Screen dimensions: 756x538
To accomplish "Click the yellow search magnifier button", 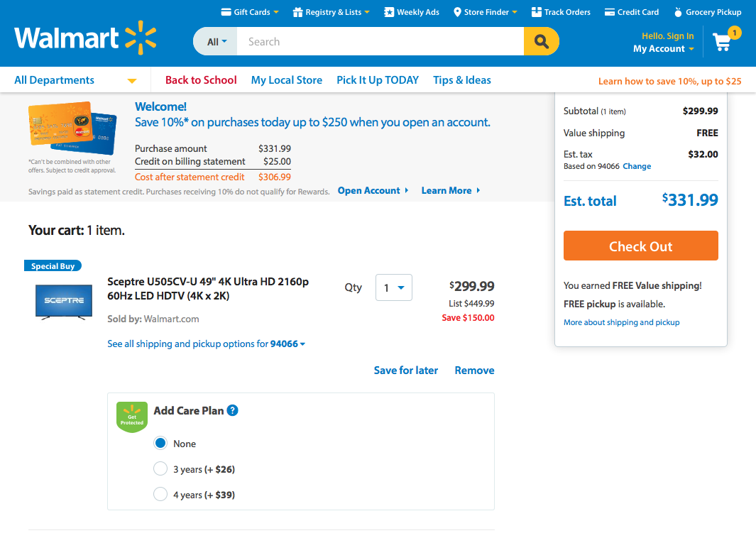I will point(542,41).
